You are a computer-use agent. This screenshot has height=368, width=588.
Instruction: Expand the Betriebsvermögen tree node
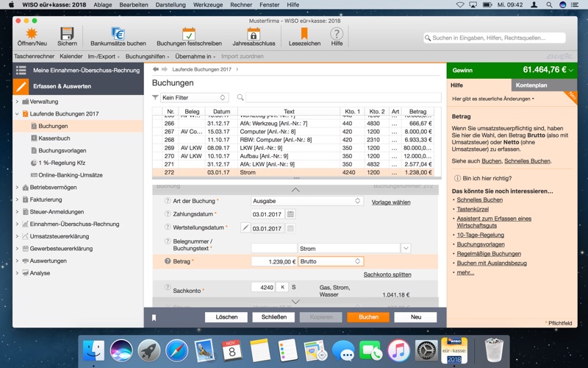pyautogui.click(x=17, y=188)
